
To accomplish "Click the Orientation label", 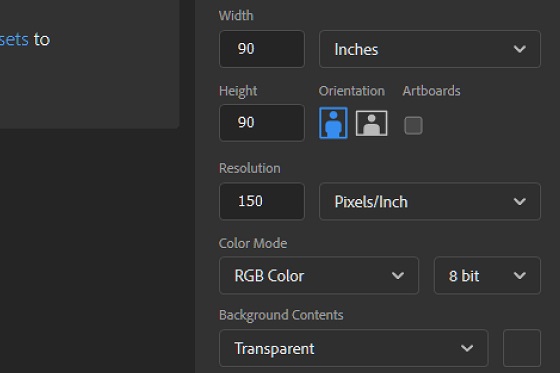I will pyautogui.click(x=352, y=91).
